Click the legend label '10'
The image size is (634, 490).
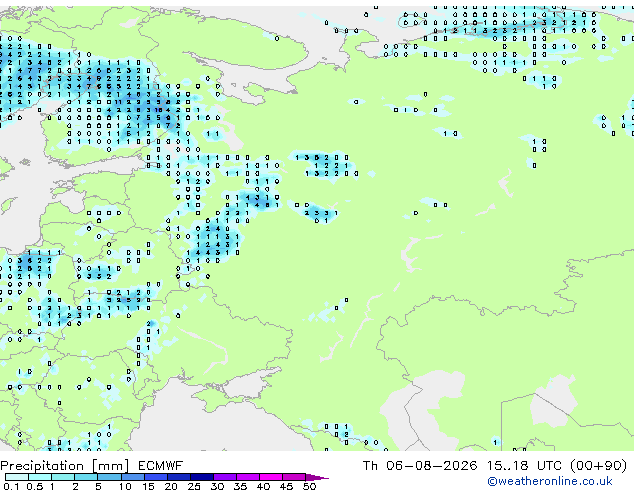125,486
